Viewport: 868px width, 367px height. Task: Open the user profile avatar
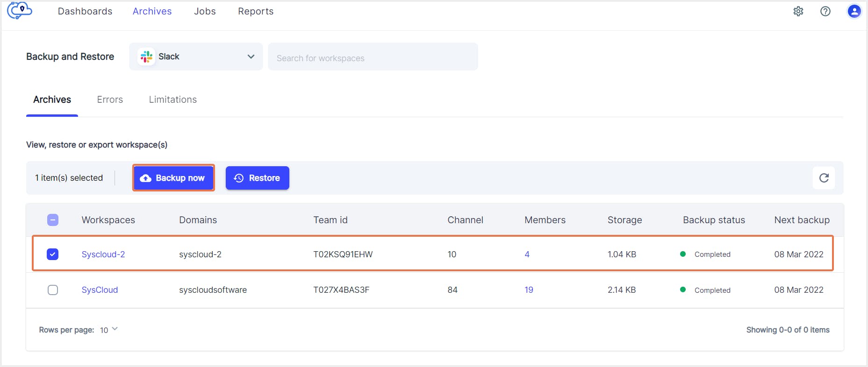coord(854,11)
